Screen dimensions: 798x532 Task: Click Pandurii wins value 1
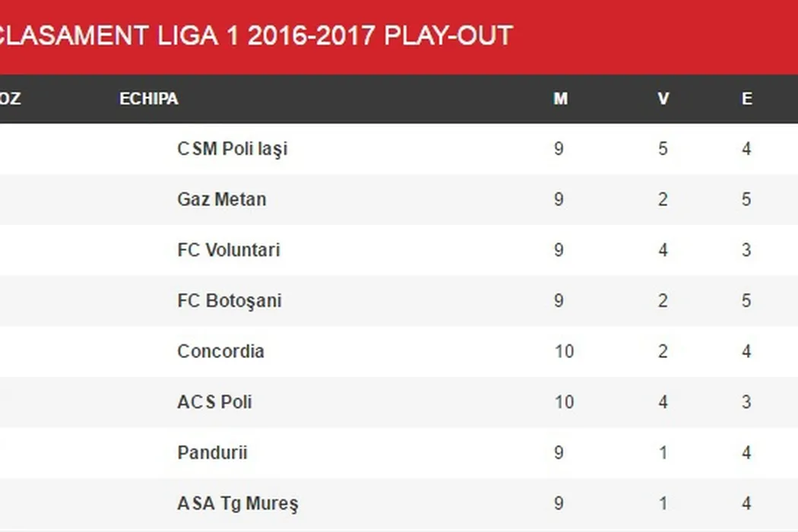click(x=663, y=453)
